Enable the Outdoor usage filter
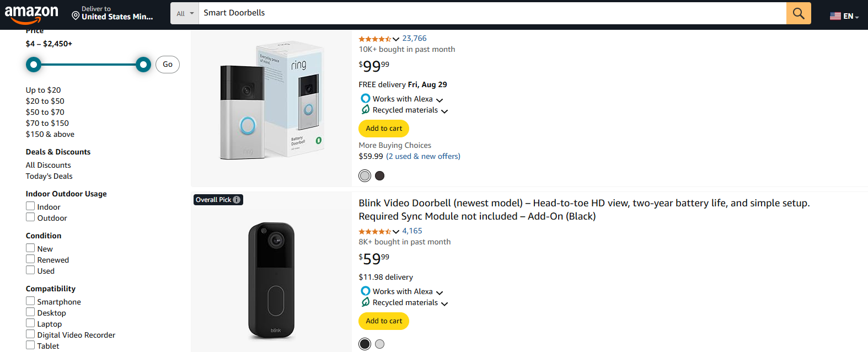 point(30,217)
